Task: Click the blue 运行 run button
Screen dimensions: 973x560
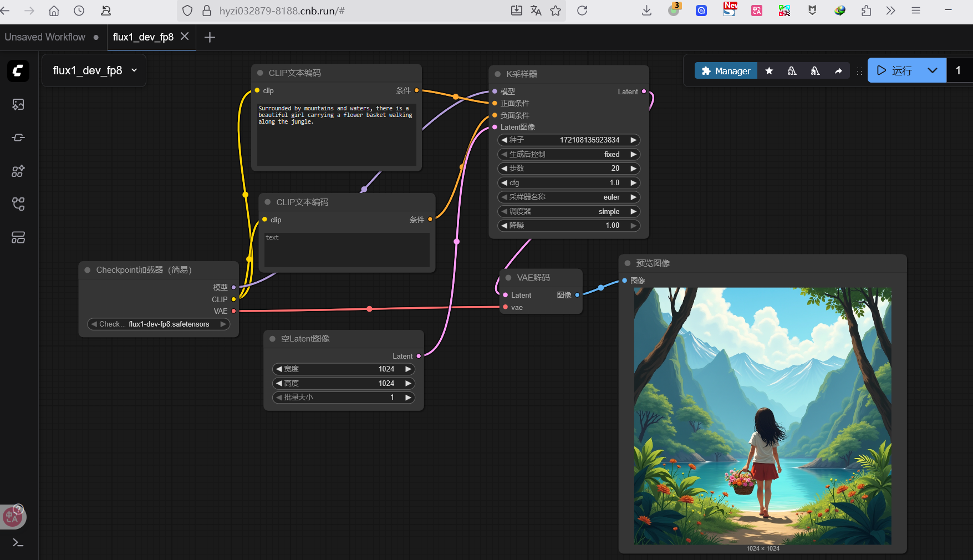Action: click(894, 70)
